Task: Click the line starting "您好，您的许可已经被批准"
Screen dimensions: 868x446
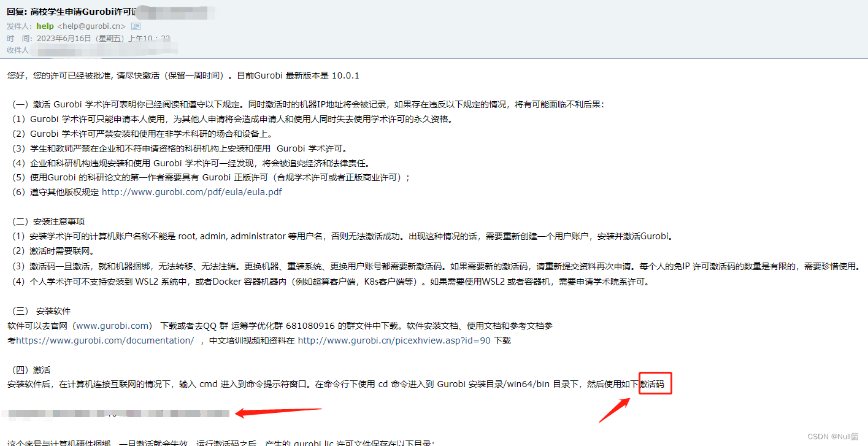Action: [x=183, y=76]
